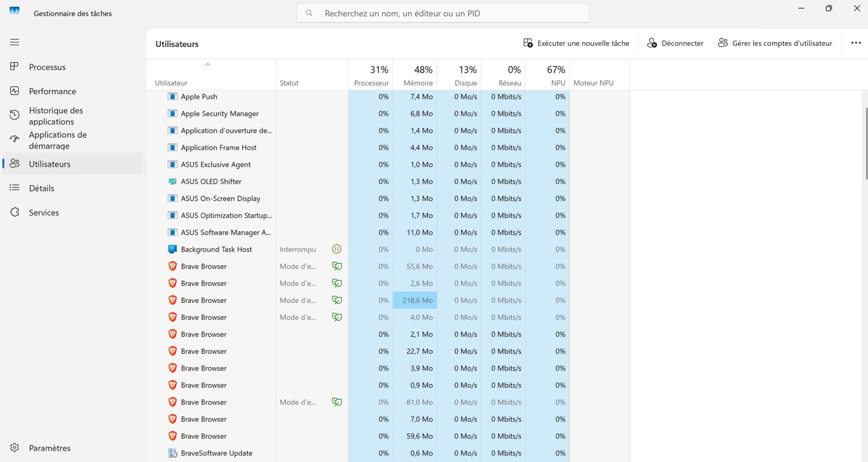Open the Services page
868x462 pixels.
(73, 213)
